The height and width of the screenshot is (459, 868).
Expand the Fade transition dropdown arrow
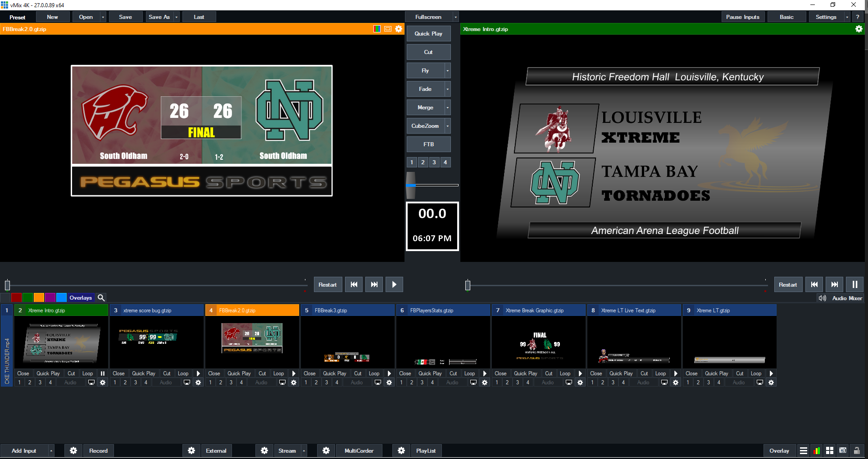(447, 89)
